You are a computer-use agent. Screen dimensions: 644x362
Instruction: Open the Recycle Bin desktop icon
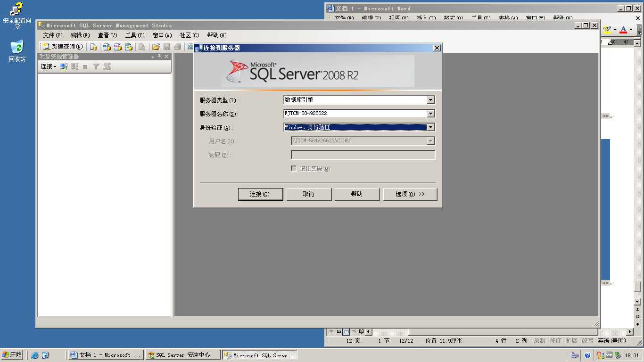coord(17,51)
